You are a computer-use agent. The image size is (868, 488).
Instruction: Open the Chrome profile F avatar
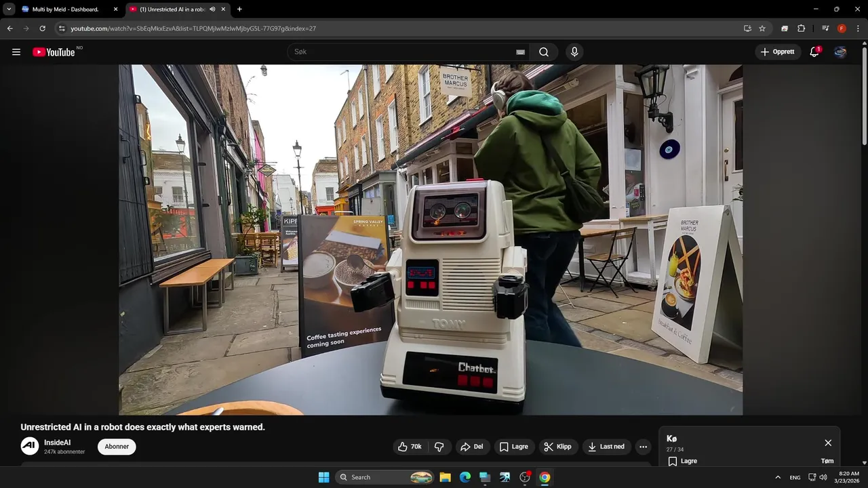click(842, 28)
